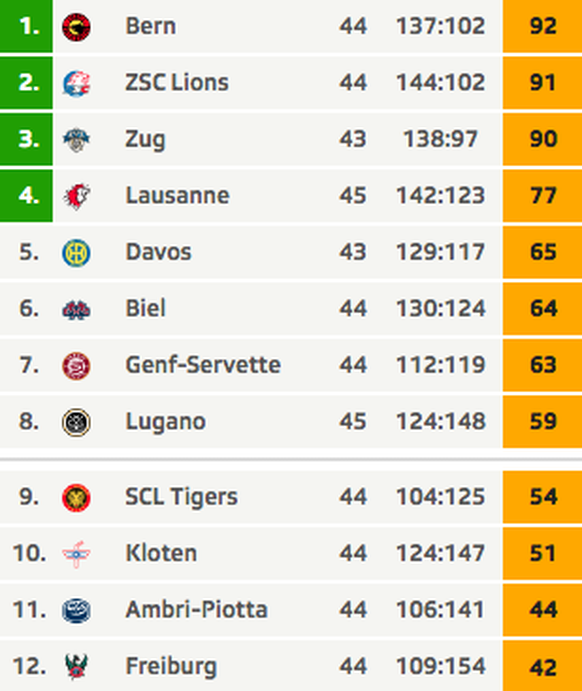
Task: Click the Biel team logo
Action: 76,309
